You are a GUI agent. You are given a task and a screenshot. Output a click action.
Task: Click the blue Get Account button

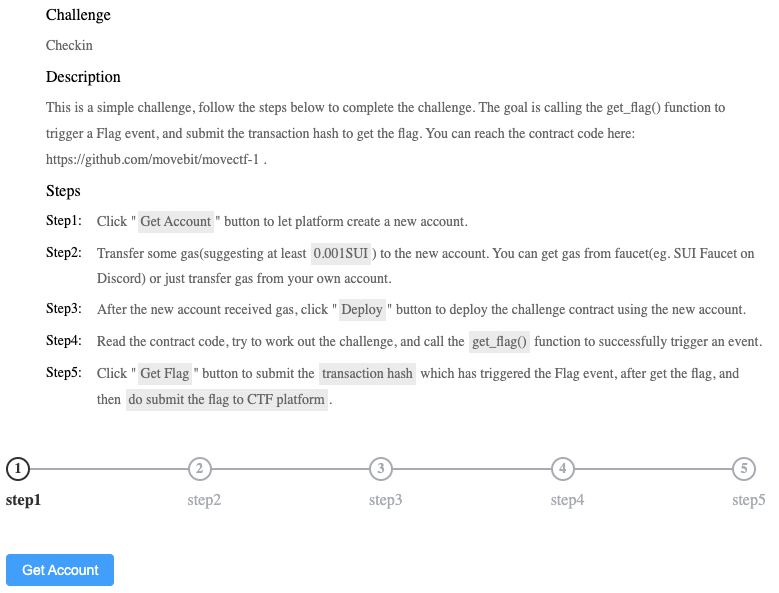pyautogui.click(x=60, y=570)
